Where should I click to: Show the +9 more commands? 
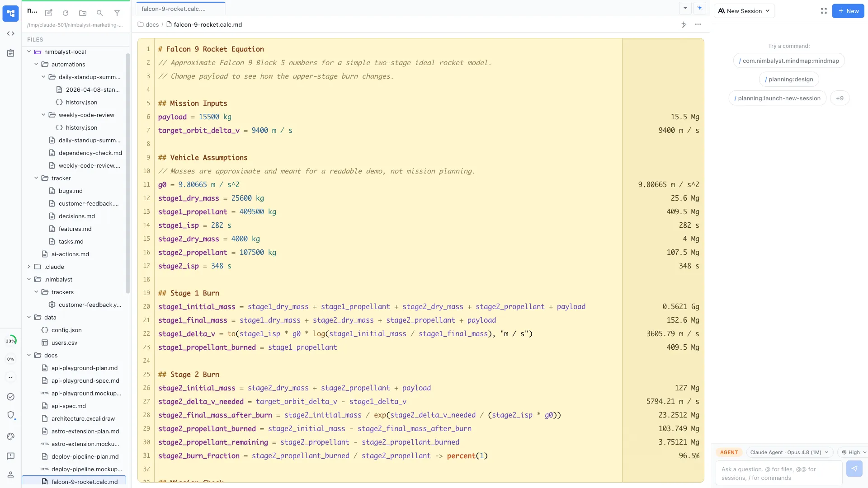pyautogui.click(x=840, y=98)
